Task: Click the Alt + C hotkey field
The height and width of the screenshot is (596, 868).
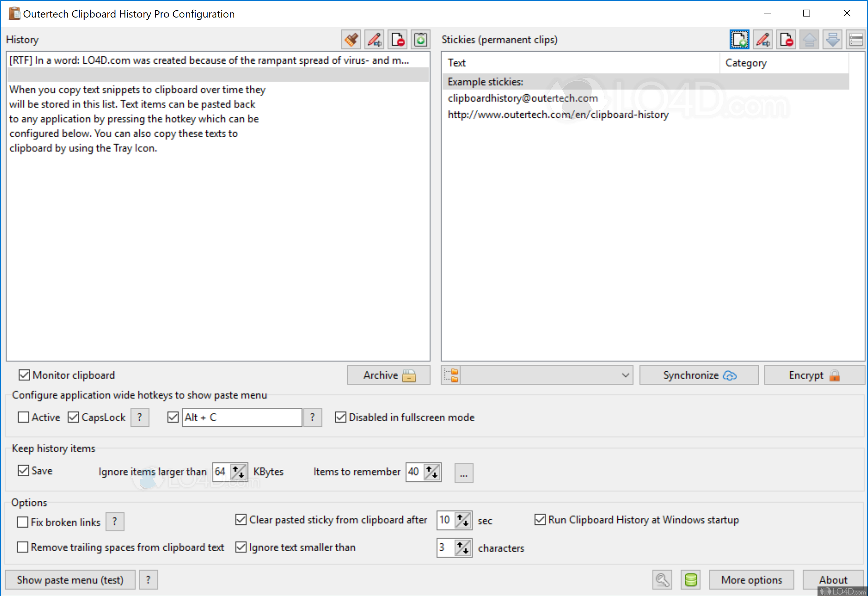Action: coord(242,417)
